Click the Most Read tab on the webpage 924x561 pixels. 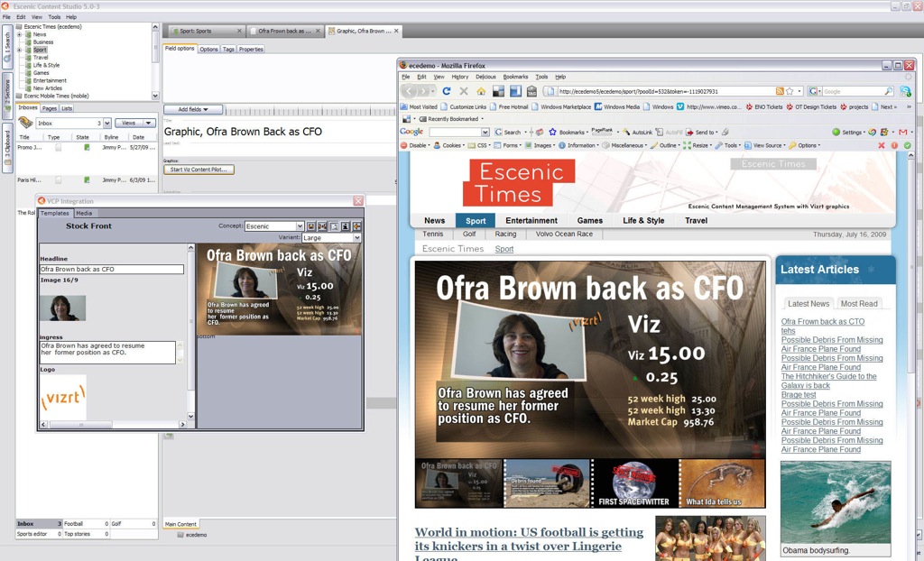pyautogui.click(x=859, y=303)
